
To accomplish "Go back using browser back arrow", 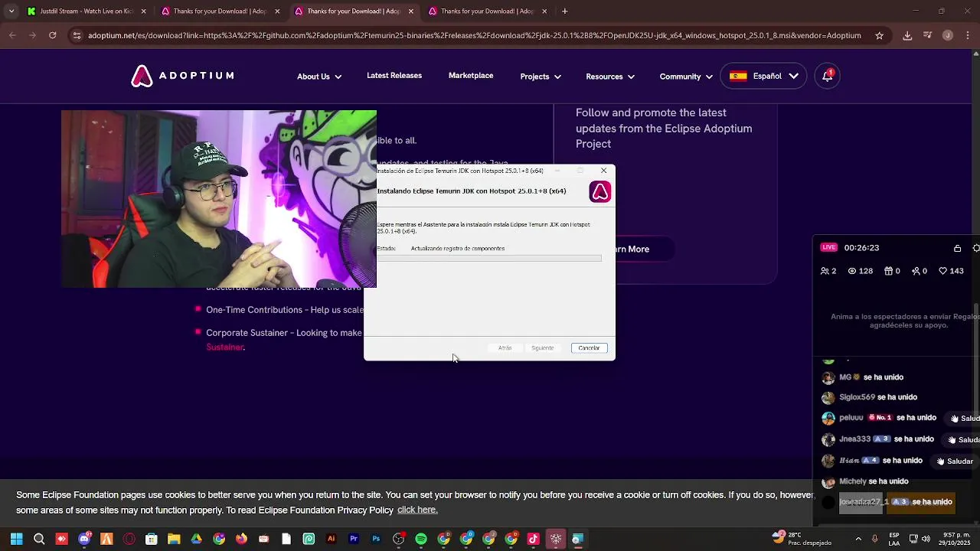I will (12, 35).
